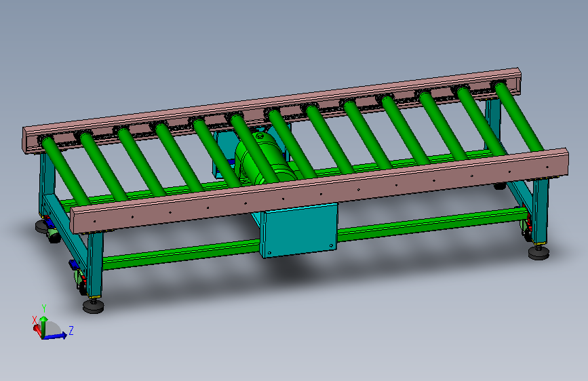Viewport: 588px width, 381px height.
Task: Pick the leveling foot under the front-left leg
Action: pyautogui.click(x=94, y=305)
